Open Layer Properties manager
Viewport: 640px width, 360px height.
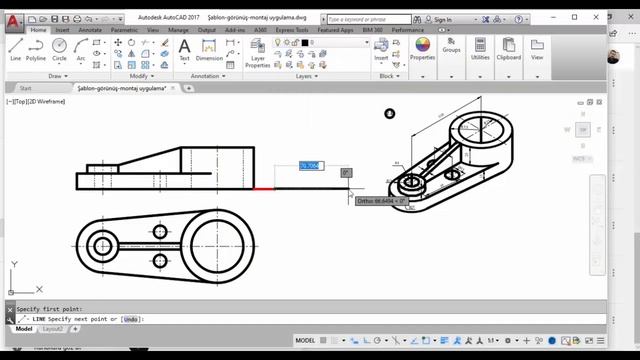258,53
